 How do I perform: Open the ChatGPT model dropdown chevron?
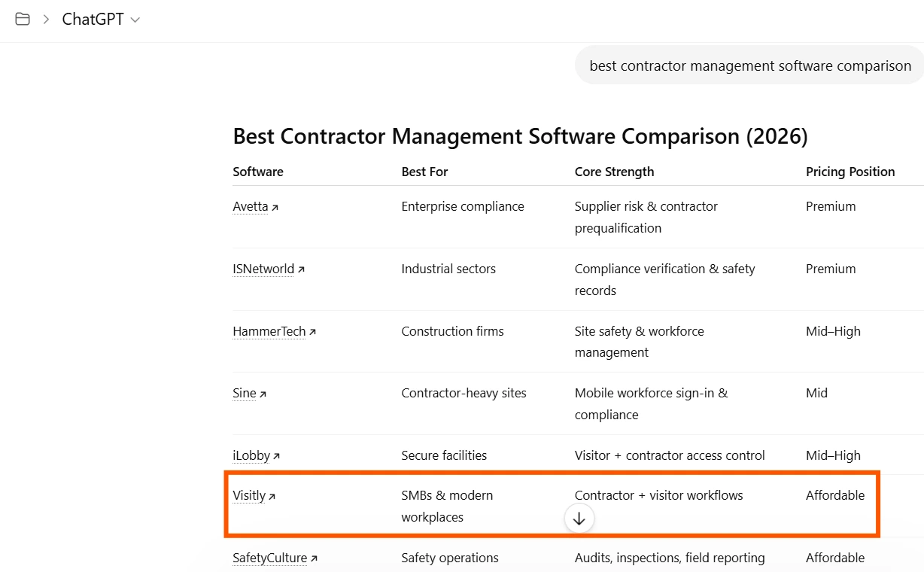click(x=135, y=20)
